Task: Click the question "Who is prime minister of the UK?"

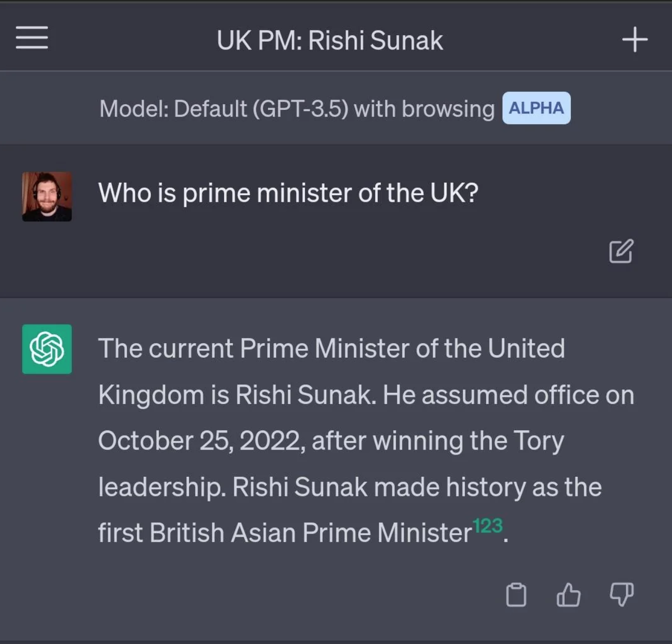Action: click(288, 193)
